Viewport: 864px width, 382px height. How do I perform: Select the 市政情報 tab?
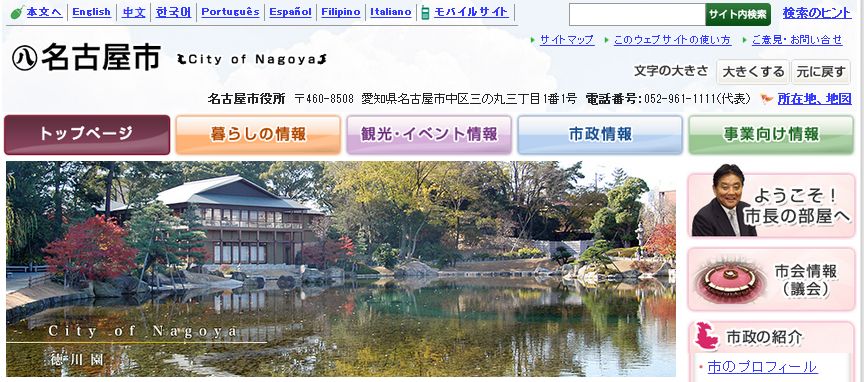tap(600, 135)
